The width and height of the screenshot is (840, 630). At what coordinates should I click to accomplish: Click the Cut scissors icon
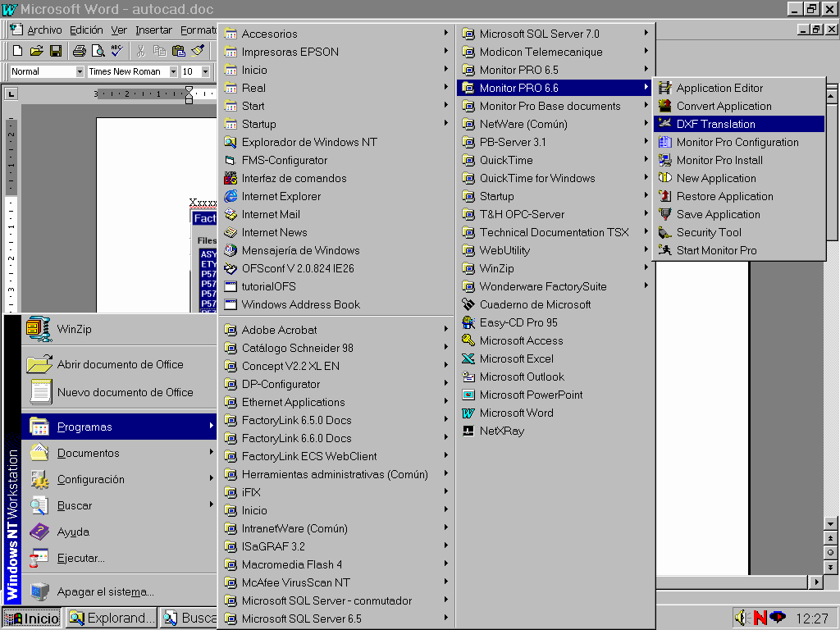pos(141,51)
